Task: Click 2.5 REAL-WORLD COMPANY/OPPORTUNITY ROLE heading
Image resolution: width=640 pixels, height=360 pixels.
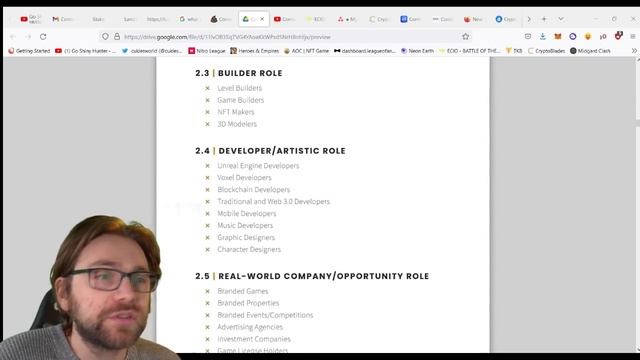Action: [x=312, y=276]
